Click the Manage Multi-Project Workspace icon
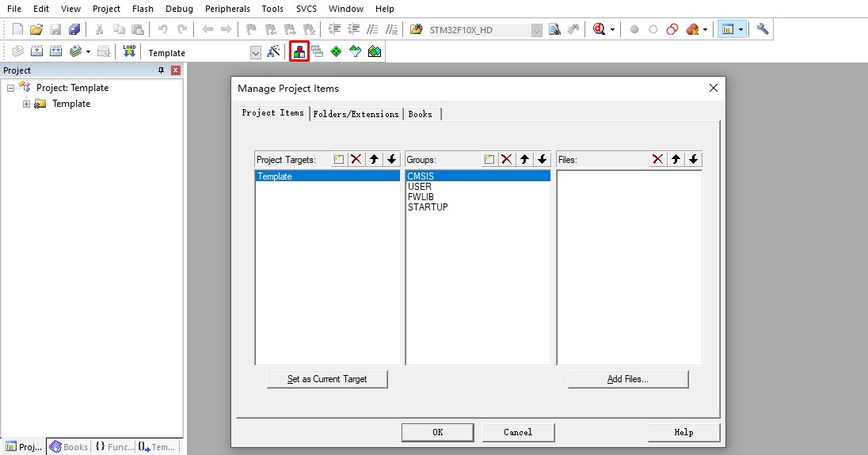The image size is (868, 455). coord(318,51)
